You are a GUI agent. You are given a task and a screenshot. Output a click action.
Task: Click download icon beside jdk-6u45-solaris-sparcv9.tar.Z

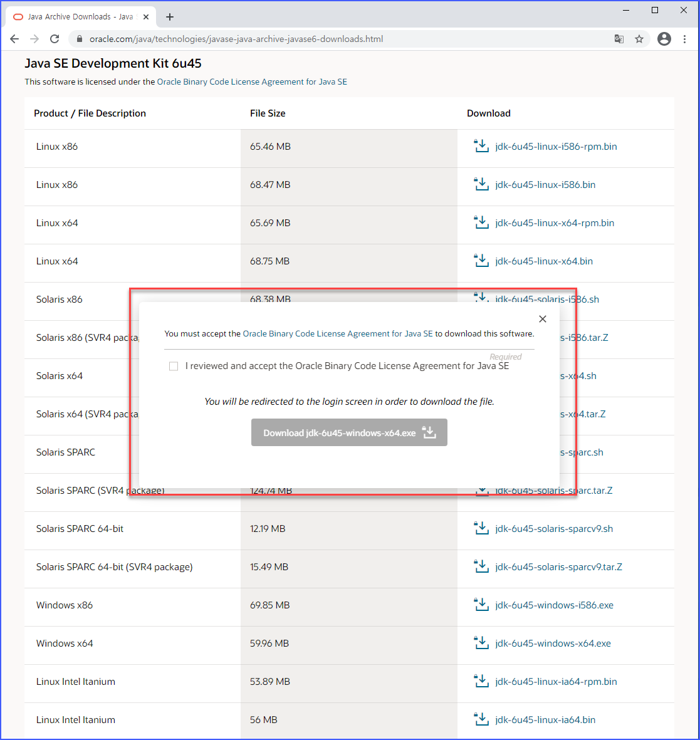481,567
